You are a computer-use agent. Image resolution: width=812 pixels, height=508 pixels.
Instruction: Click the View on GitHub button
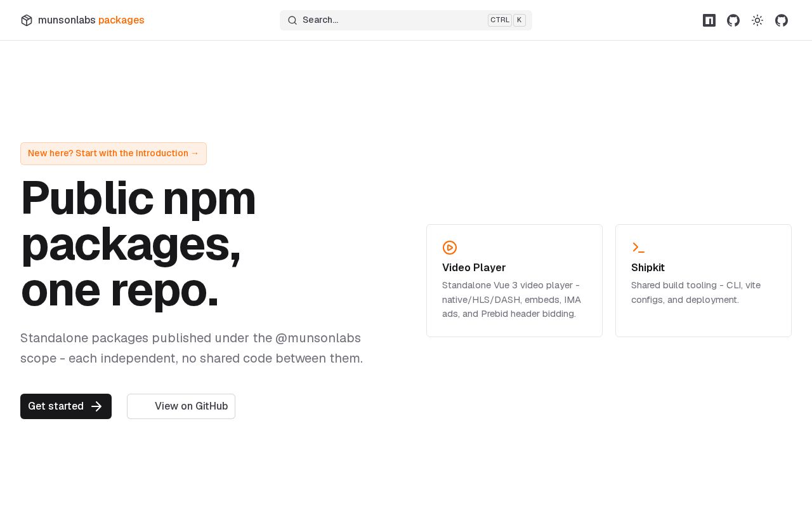(181, 406)
